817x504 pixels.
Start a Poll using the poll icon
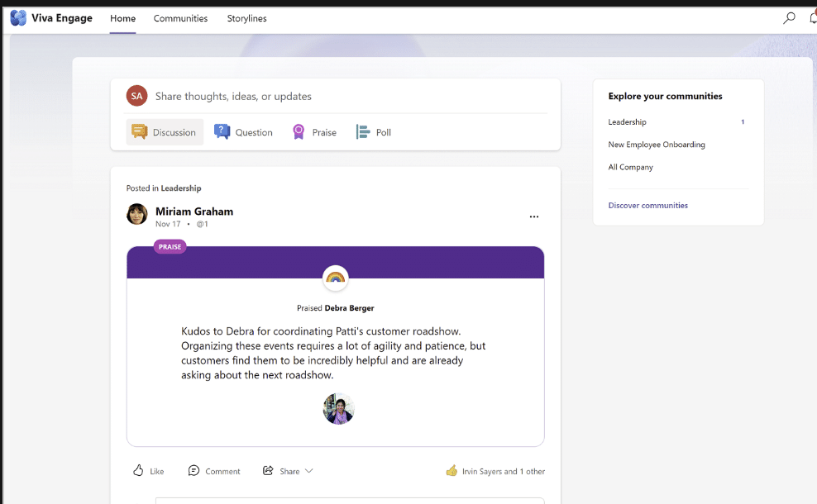click(363, 131)
